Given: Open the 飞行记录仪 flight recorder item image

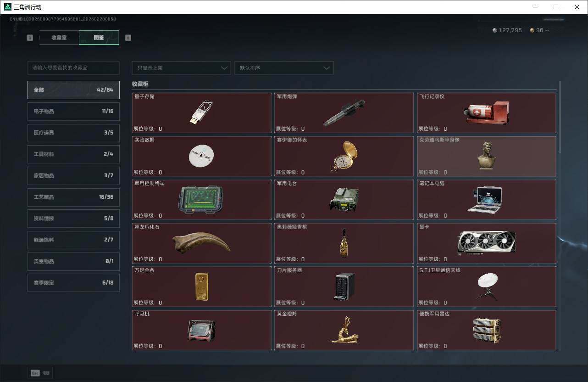Looking at the screenshot, I should [x=486, y=112].
